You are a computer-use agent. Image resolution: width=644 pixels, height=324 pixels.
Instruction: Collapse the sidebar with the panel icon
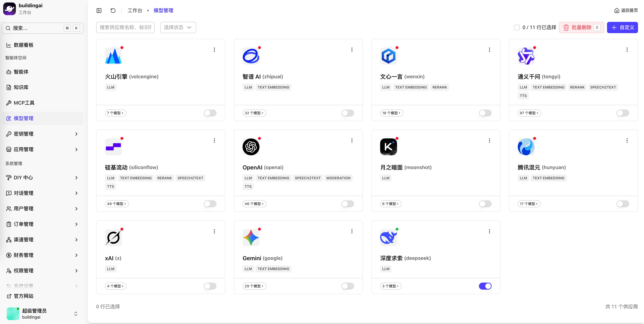[99, 11]
